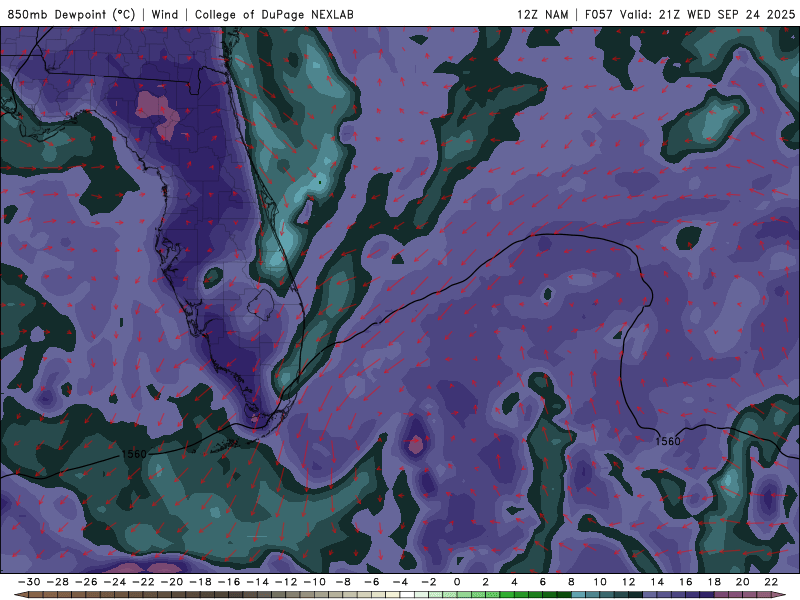Click the -22 colorbar tick label
Image resolution: width=800 pixels, height=600 pixels.
[x=143, y=582]
